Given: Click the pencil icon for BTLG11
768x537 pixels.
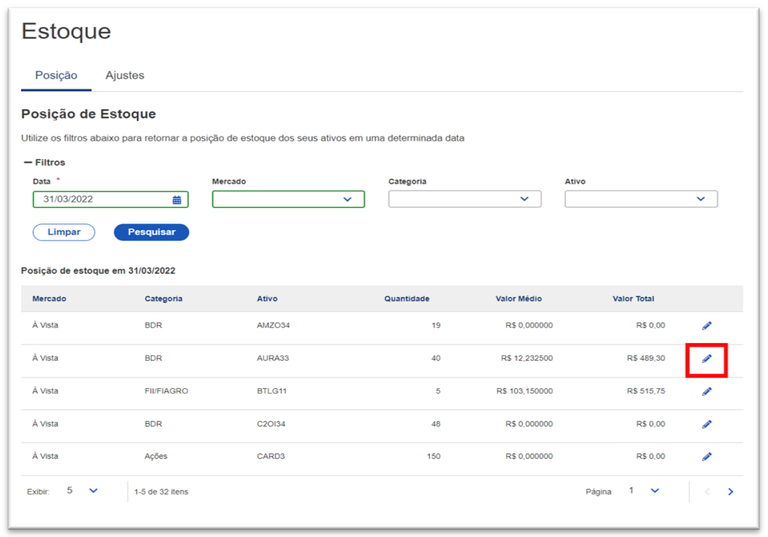Looking at the screenshot, I should tap(706, 391).
